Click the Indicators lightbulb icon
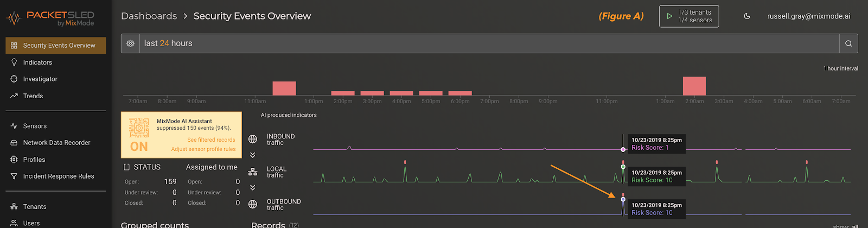 [x=14, y=62]
